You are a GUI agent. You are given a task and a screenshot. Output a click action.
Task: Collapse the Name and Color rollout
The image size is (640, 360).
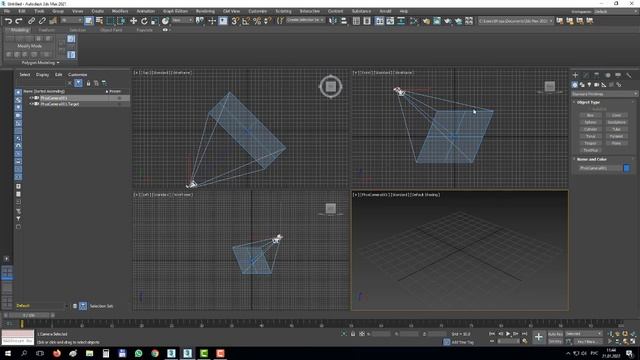[x=591, y=159]
